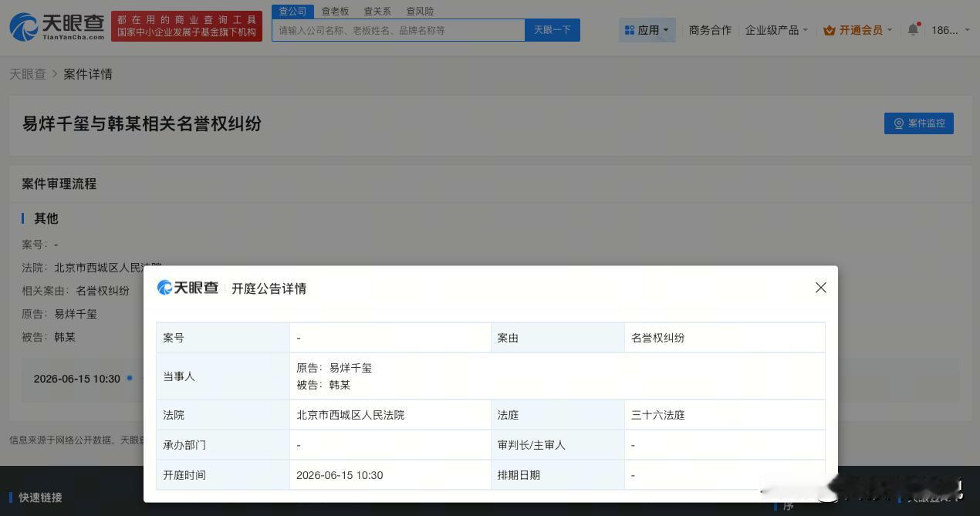Image resolution: width=980 pixels, height=516 pixels.
Task: Click the case title 易烊千玺与韩某相关名誉权纠纷
Action: pos(142,123)
